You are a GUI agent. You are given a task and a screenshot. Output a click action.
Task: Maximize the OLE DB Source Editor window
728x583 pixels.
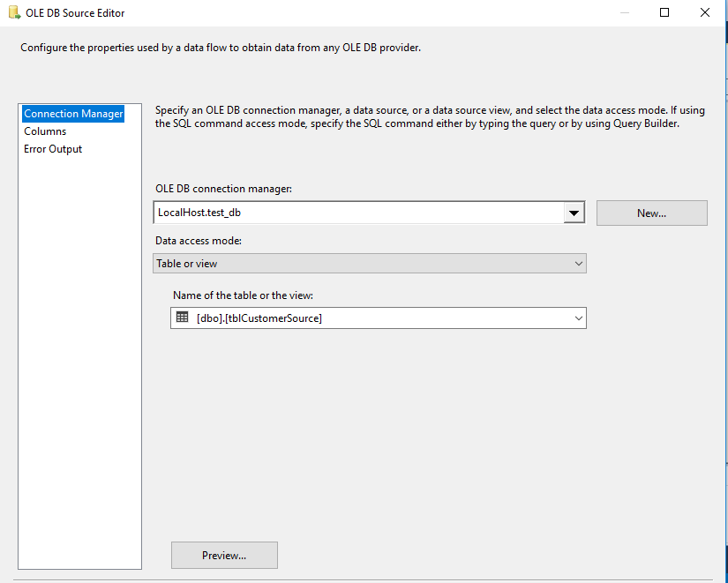pos(664,13)
